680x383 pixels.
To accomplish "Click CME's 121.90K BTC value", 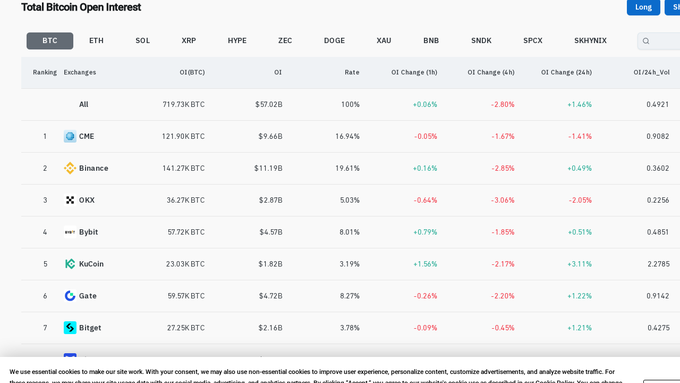I will pos(183,136).
